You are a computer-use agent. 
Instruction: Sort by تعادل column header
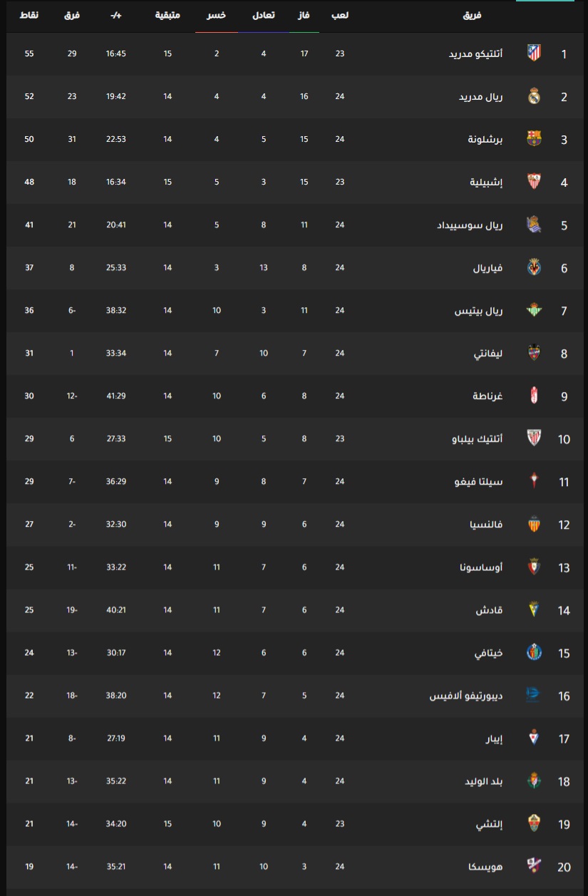point(264,15)
